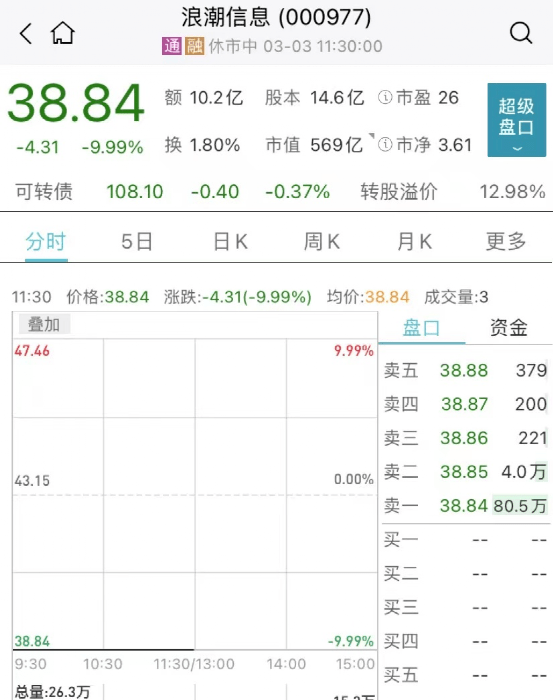Open search with magnifier icon
Viewport: 553px width, 700px height.
coord(521,33)
